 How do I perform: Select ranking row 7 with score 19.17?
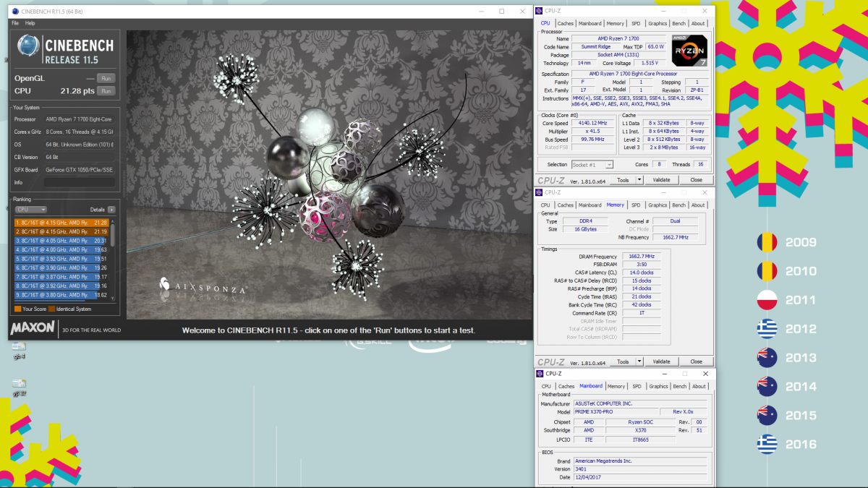[x=61, y=277]
